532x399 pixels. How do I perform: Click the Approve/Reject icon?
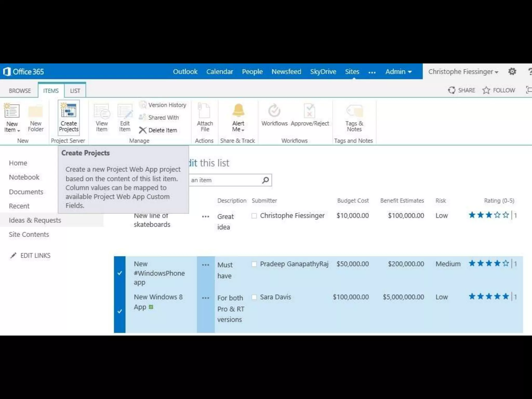(x=309, y=111)
